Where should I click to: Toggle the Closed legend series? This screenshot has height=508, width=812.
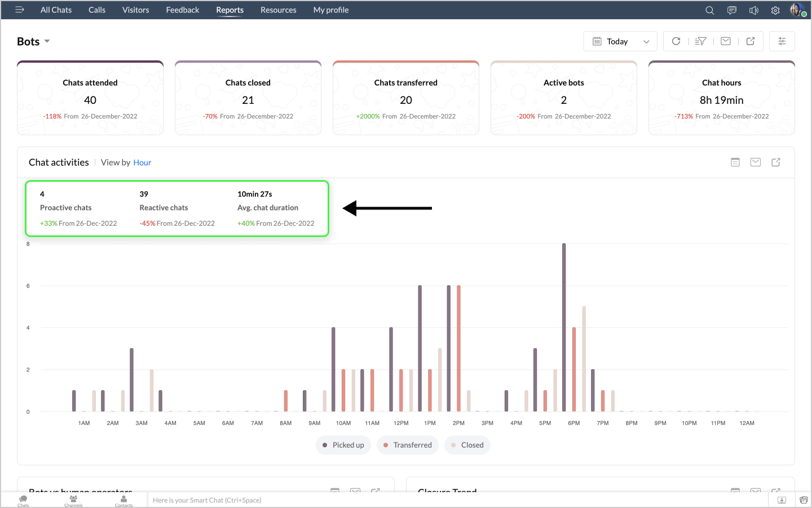tap(467, 445)
